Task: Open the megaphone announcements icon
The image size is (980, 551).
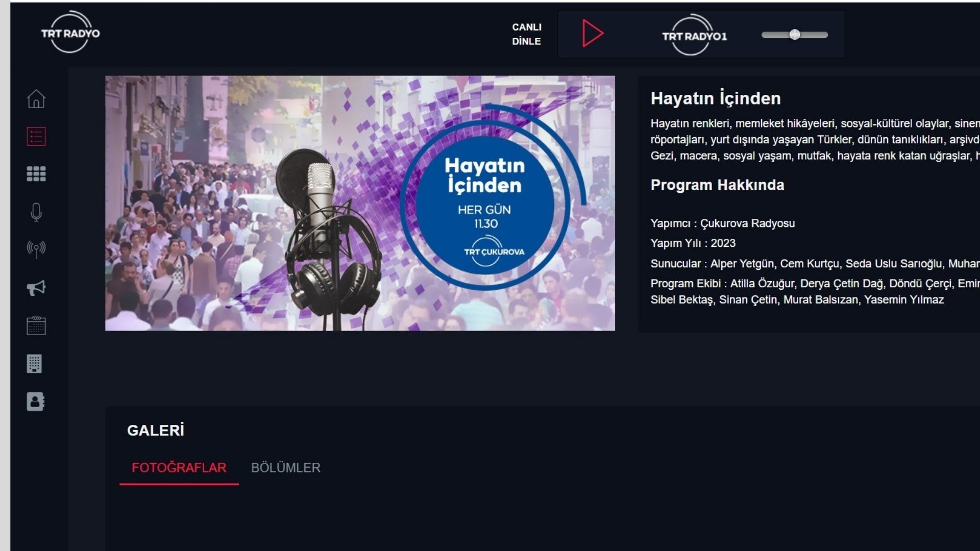Action: [x=36, y=288]
